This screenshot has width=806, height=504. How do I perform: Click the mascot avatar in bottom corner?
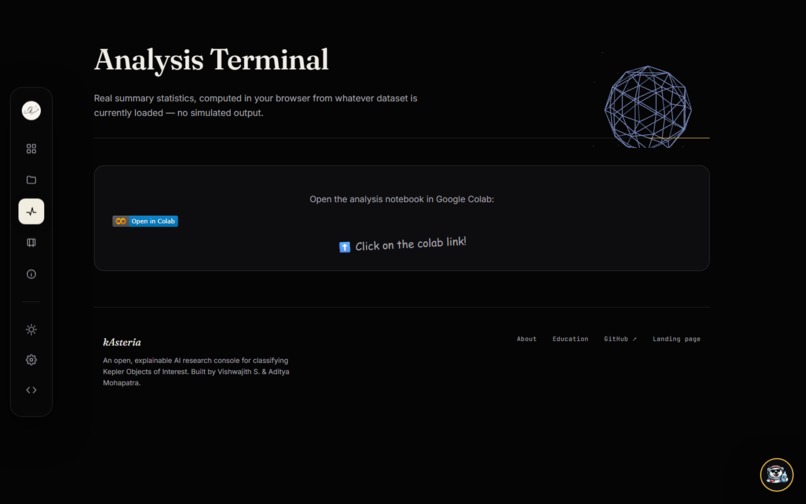[777, 475]
